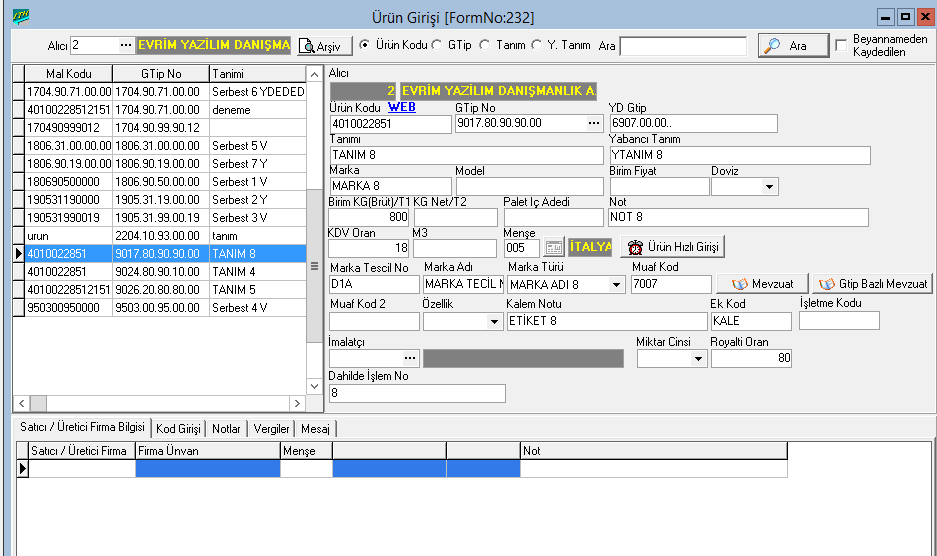Click the Ek Kod field with KALE
Image resolution: width=937 pixels, height=556 pixels.
coord(751,321)
